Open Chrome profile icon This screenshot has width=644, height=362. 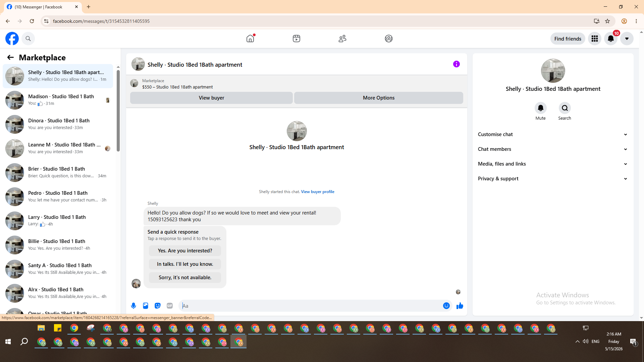pyautogui.click(x=624, y=21)
